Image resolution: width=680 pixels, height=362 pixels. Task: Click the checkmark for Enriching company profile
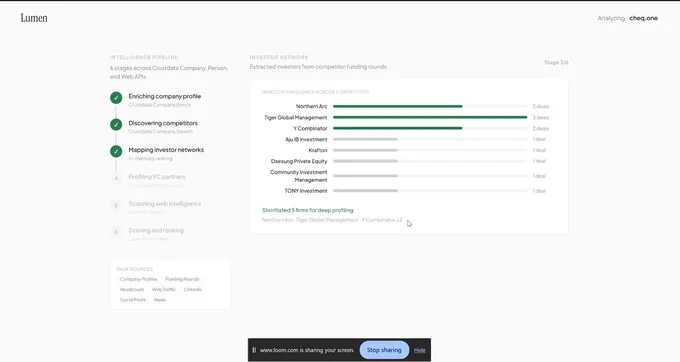116,98
